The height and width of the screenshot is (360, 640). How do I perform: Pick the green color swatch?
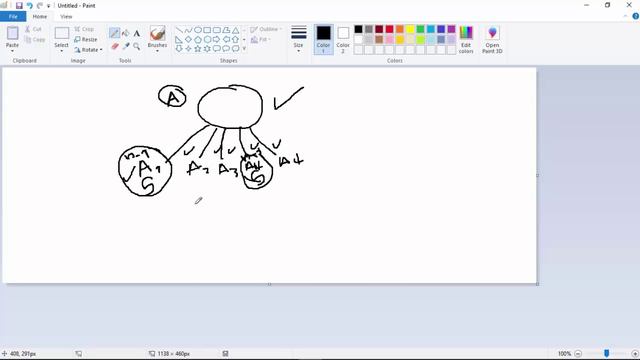coord(420,29)
